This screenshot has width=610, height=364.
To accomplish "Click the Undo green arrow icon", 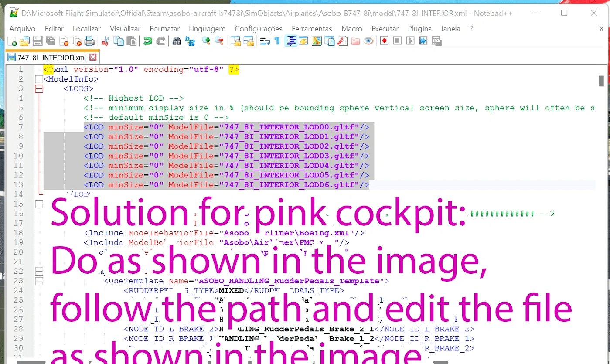I will pyautogui.click(x=148, y=41).
